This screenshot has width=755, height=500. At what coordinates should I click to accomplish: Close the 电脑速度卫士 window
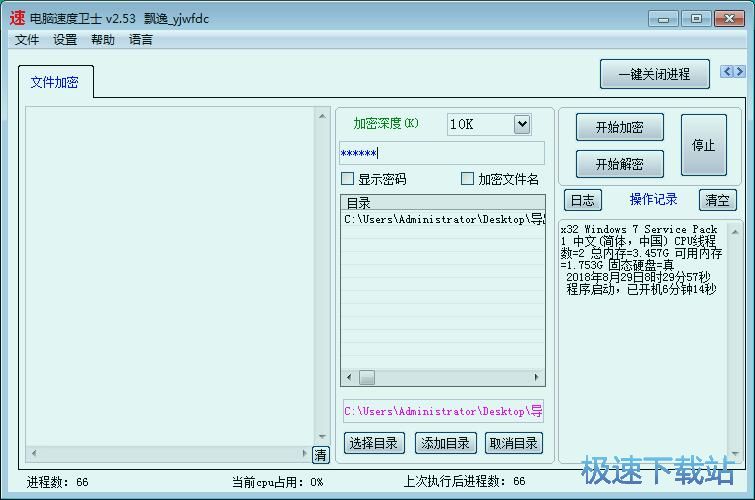tap(729, 19)
